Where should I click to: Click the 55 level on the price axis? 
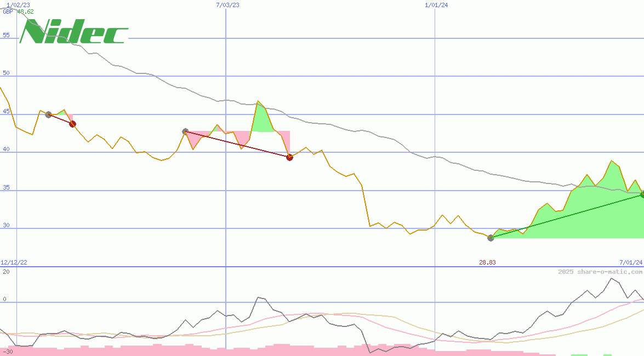tap(5, 35)
